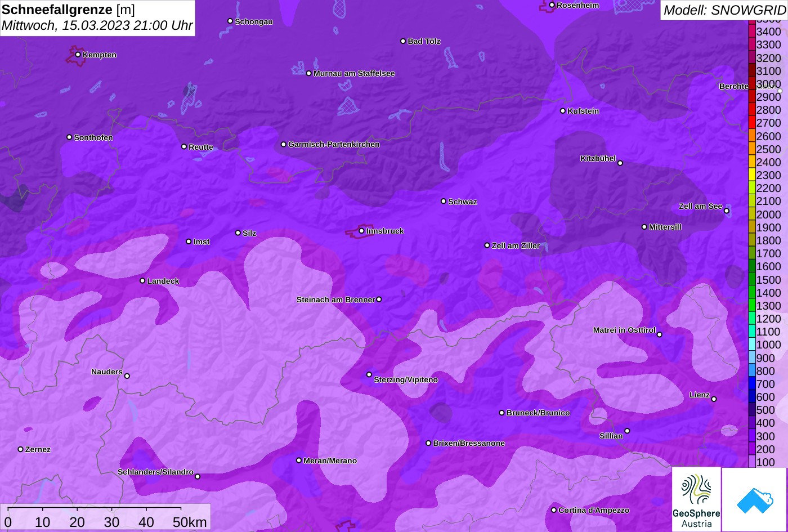This screenshot has height=532, width=788.
Task: Click the Lienz marker dot
Action: (x=714, y=399)
